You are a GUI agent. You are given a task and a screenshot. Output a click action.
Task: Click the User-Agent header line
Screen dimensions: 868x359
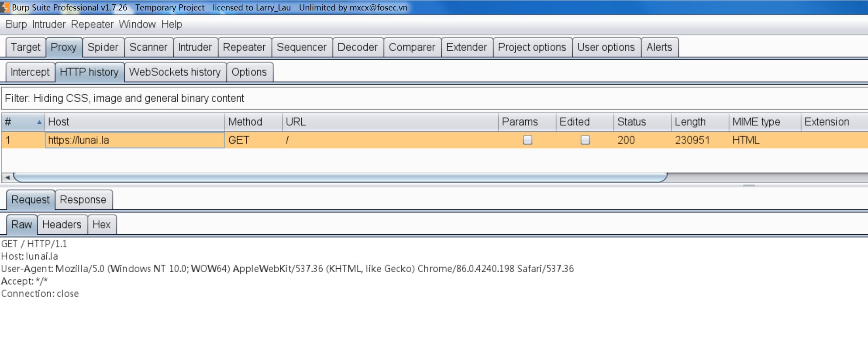pos(287,269)
